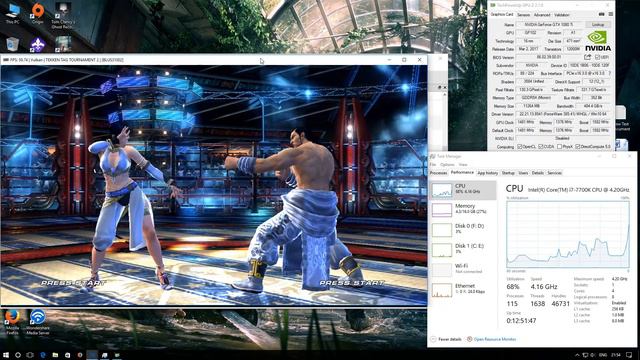Open the Options menu in Task Manager

(447, 164)
